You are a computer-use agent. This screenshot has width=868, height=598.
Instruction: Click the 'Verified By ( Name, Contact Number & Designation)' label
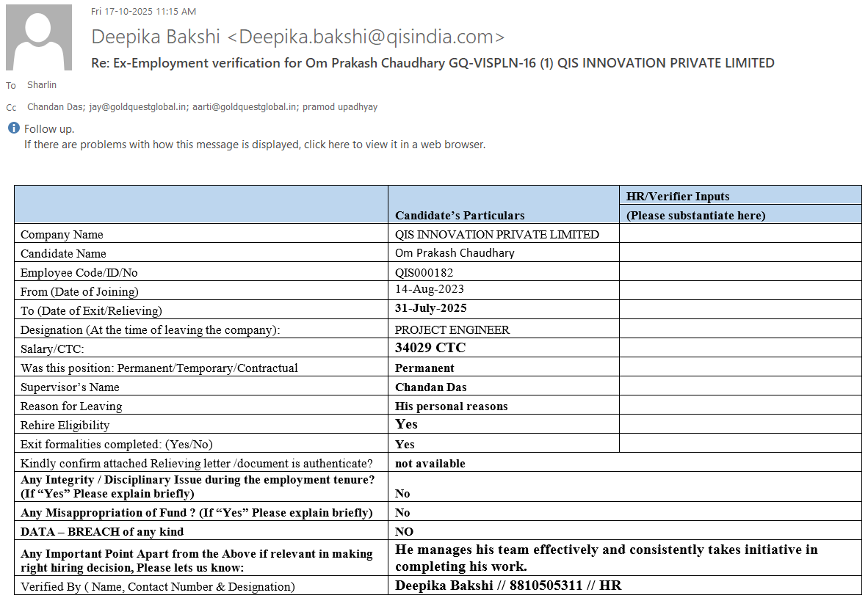pyautogui.click(x=158, y=587)
